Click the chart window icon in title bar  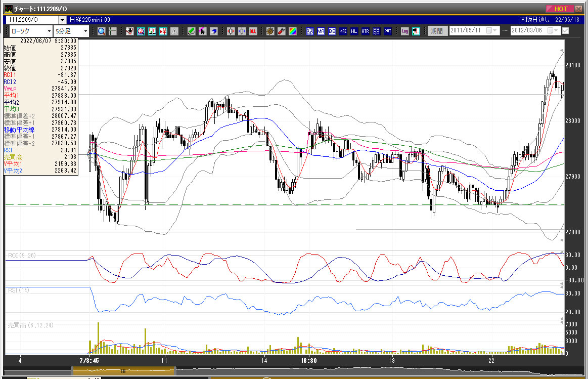9,9
